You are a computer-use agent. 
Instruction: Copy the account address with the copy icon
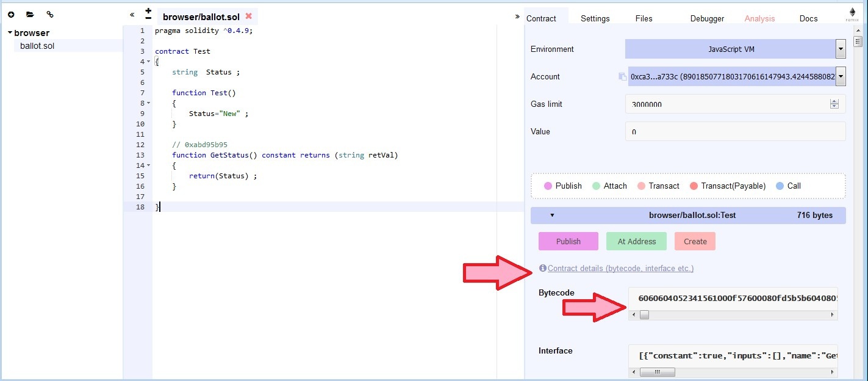click(622, 76)
